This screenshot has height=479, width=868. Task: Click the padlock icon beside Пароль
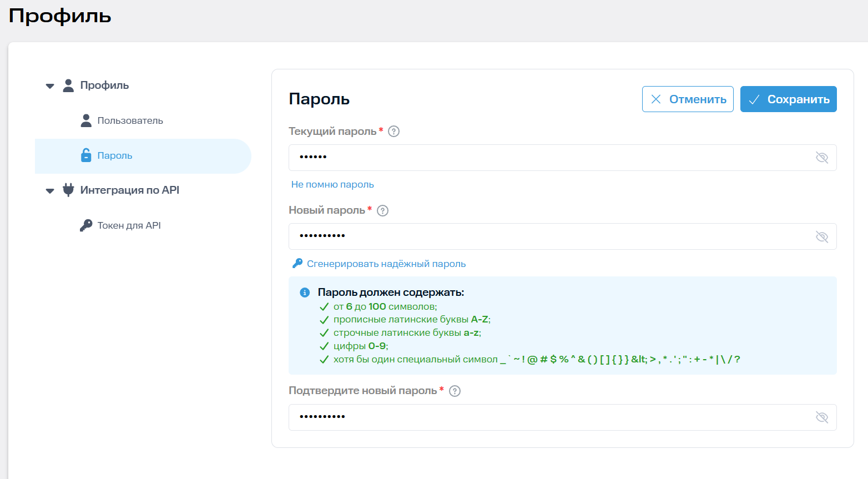tap(86, 155)
